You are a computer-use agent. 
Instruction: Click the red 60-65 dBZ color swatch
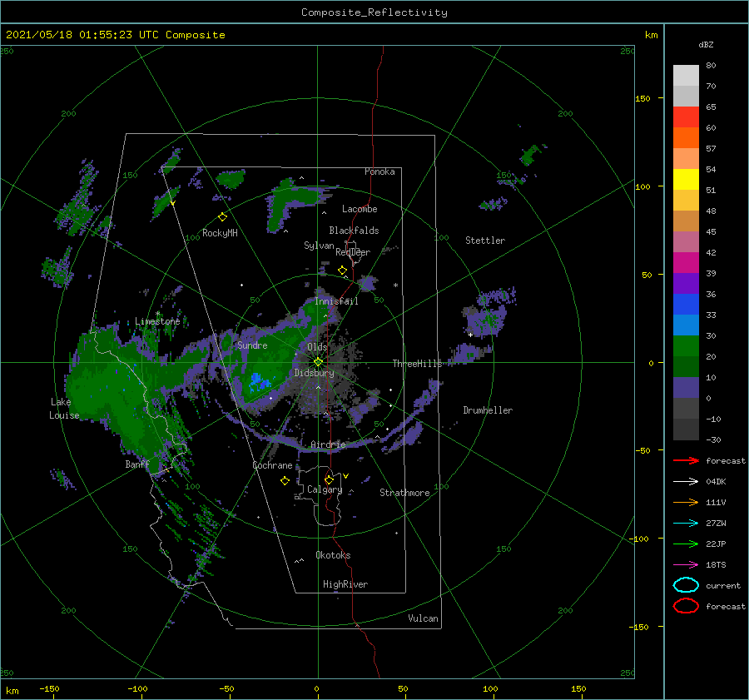point(686,117)
